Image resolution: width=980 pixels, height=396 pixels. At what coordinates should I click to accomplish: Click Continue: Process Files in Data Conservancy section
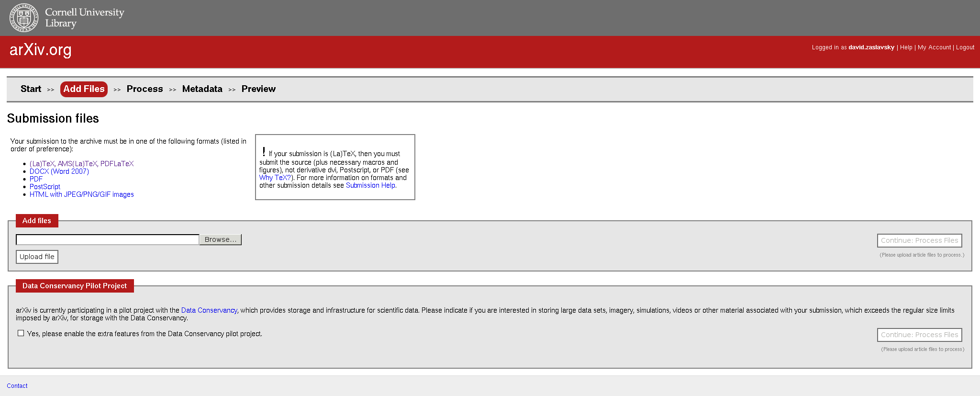pyautogui.click(x=919, y=335)
